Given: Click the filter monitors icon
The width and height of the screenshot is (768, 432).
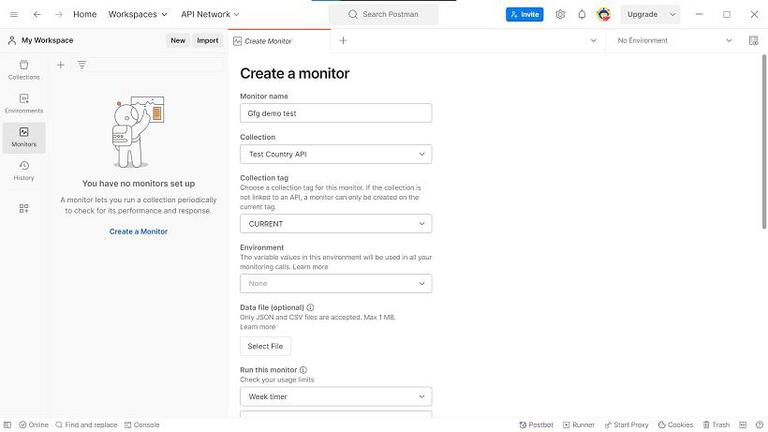Looking at the screenshot, I should [x=82, y=65].
